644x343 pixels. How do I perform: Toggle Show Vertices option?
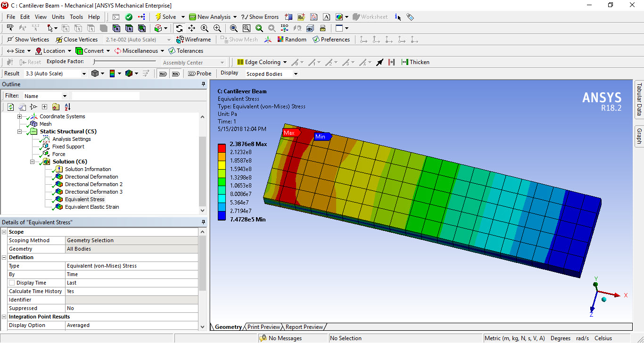pos(28,40)
